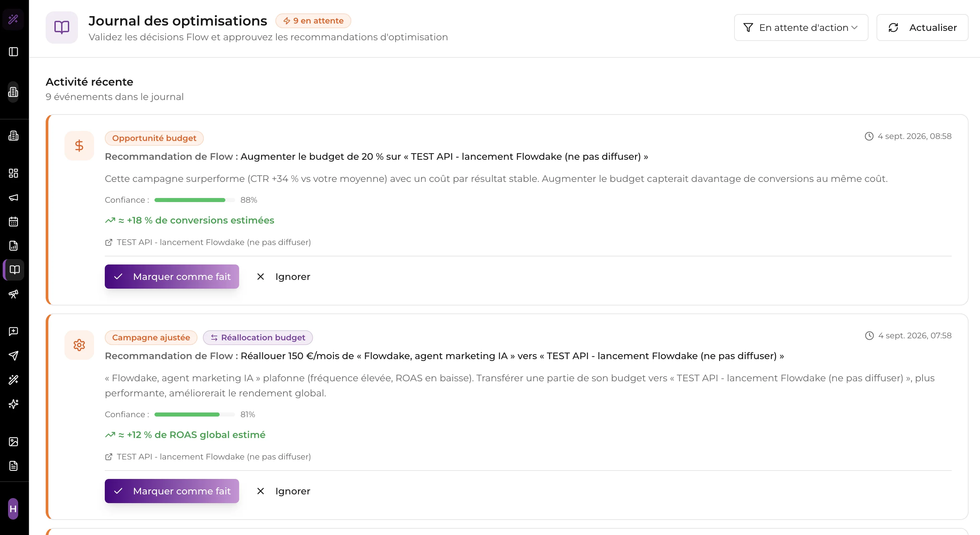The height and width of the screenshot is (535, 980).
Task: Click the dollar sign icon on budget card
Action: (x=79, y=146)
